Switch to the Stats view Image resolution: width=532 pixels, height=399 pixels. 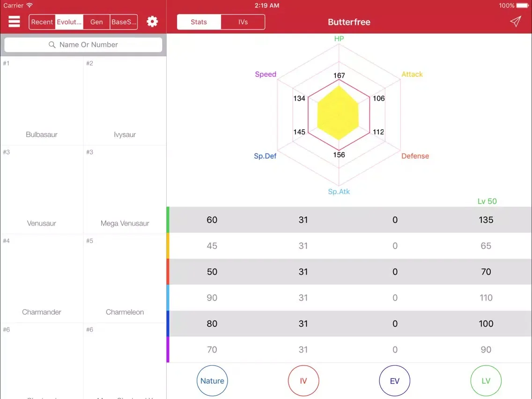(199, 22)
